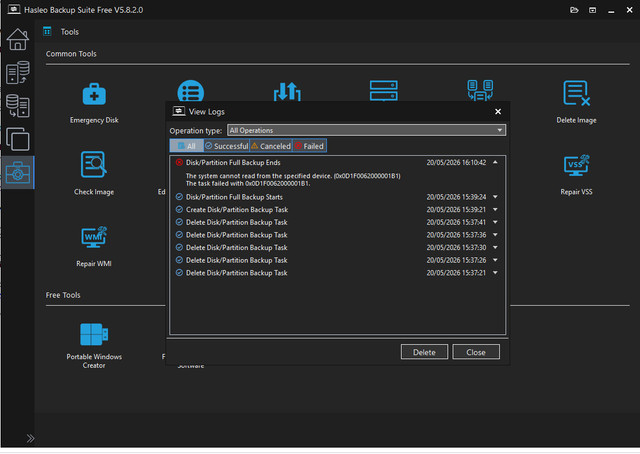Click the Close button in View Logs
The width and height of the screenshot is (640, 454).
(476, 352)
